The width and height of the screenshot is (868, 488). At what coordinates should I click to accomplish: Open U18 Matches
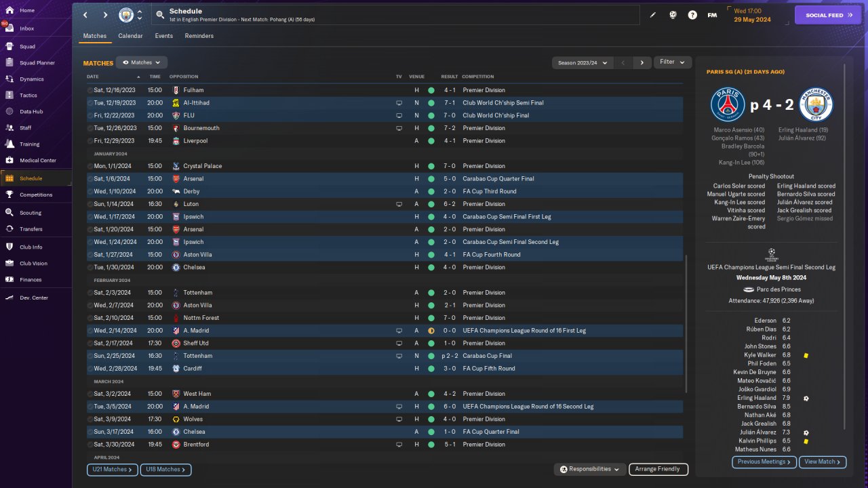click(165, 469)
